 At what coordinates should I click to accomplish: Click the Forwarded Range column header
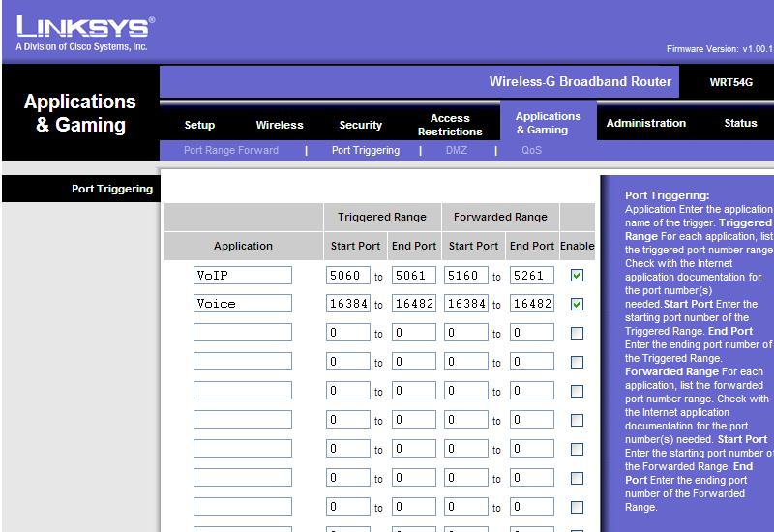[x=500, y=217]
